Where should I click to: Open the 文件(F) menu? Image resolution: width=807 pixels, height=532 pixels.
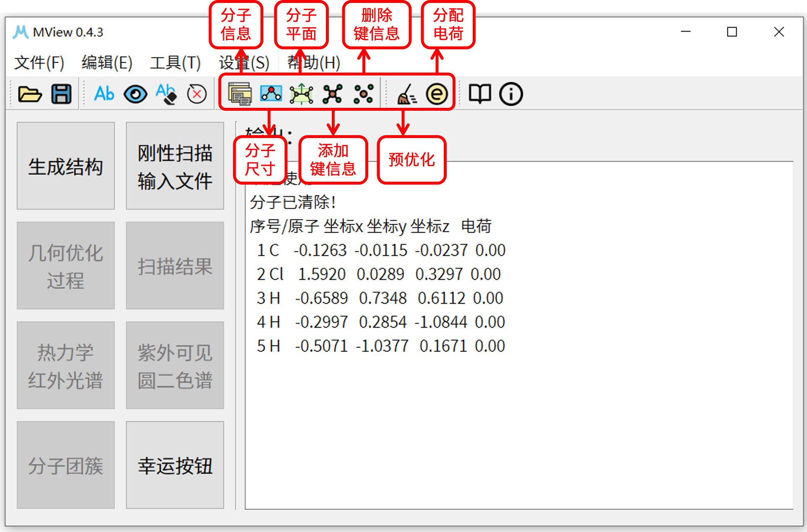coord(39,62)
